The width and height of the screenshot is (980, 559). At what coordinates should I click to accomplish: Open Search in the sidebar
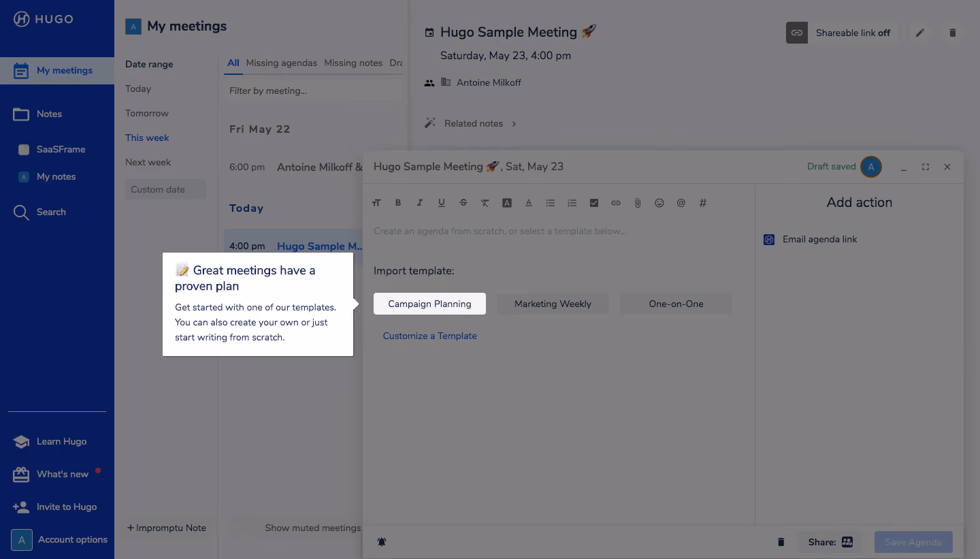click(57, 212)
